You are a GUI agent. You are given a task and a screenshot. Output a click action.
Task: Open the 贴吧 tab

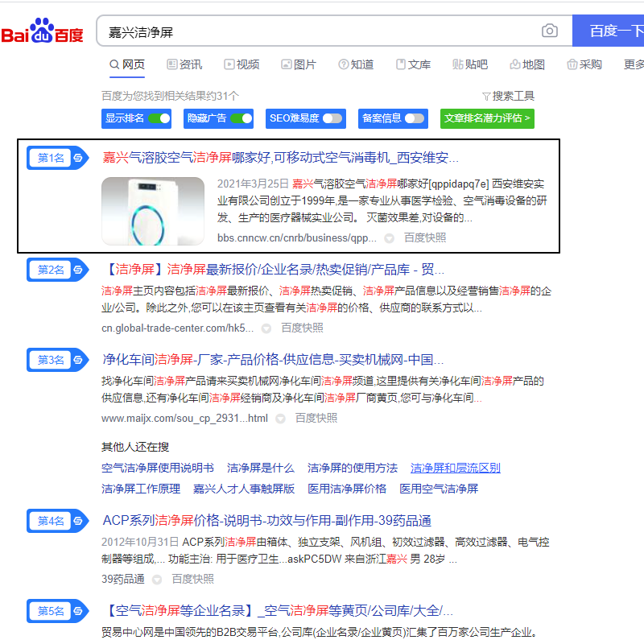point(470,64)
